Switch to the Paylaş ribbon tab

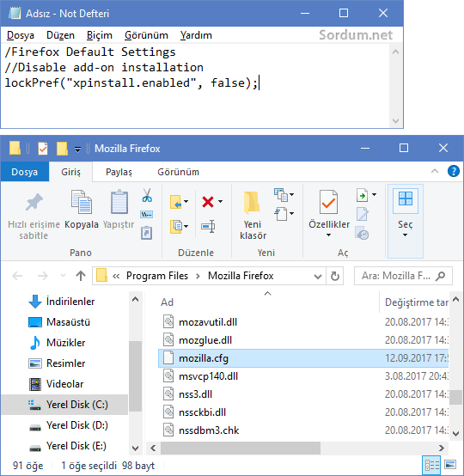coord(119,172)
